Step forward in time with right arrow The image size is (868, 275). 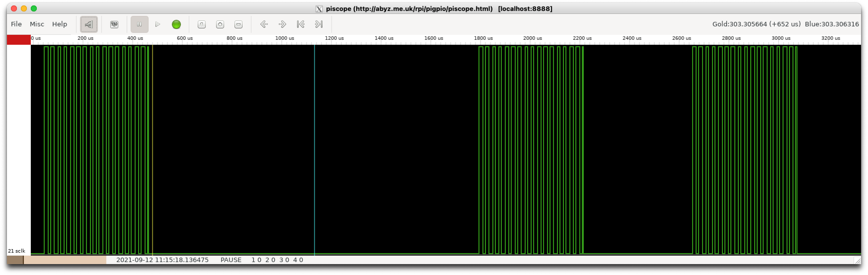click(x=282, y=24)
